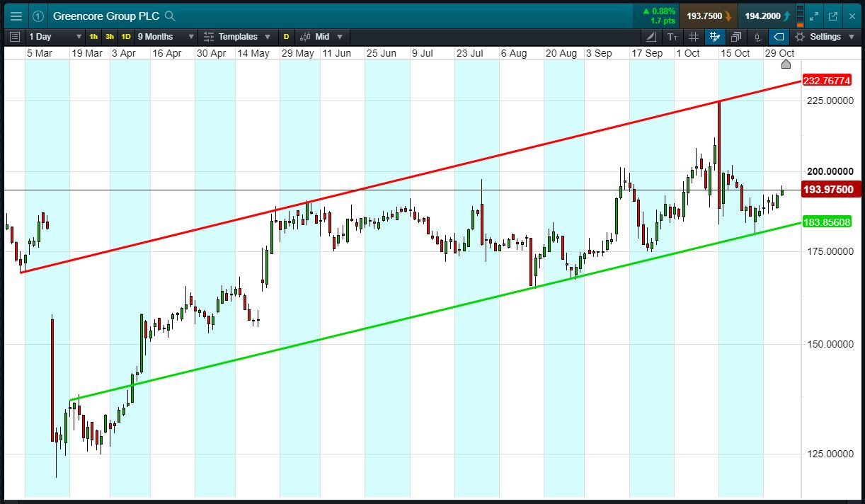Select the green lower channel trendline
The width and height of the screenshot is (865, 504).
click(x=435, y=311)
